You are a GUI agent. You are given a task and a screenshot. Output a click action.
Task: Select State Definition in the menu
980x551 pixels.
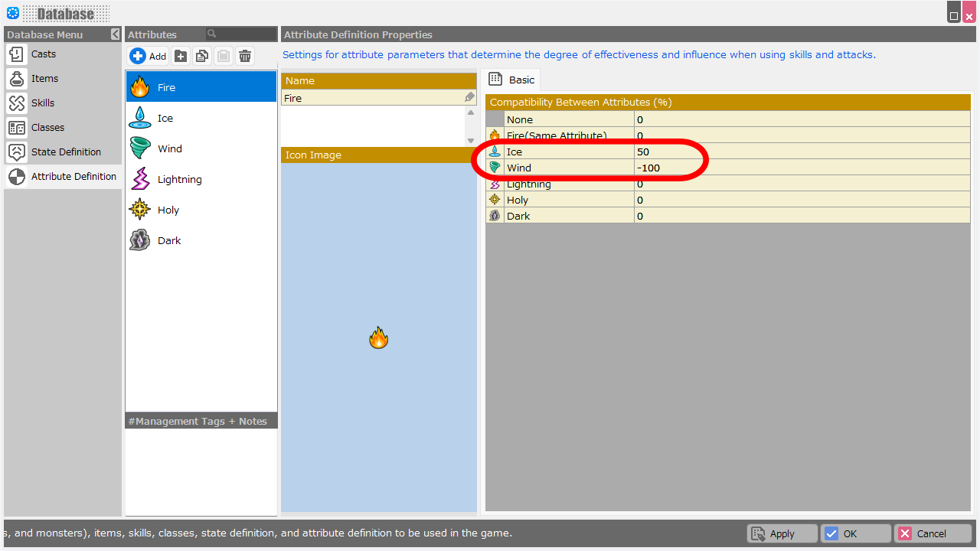(x=65, y=152)
